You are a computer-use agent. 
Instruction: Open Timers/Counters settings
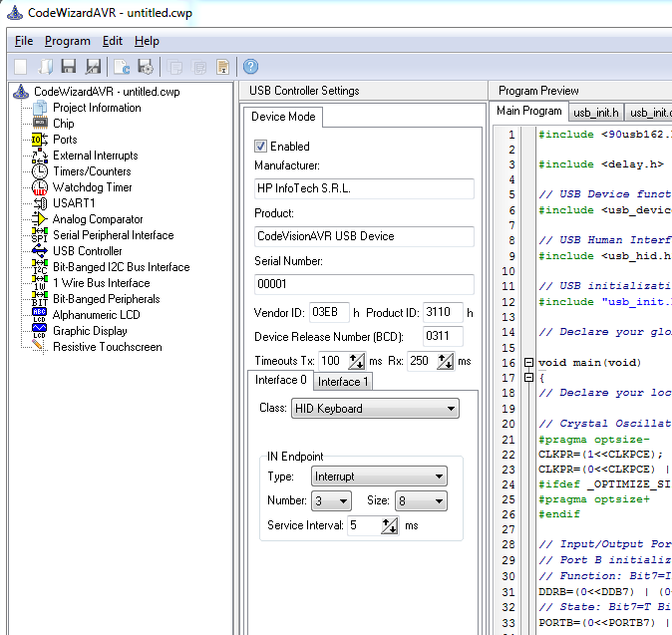point(92,171)
